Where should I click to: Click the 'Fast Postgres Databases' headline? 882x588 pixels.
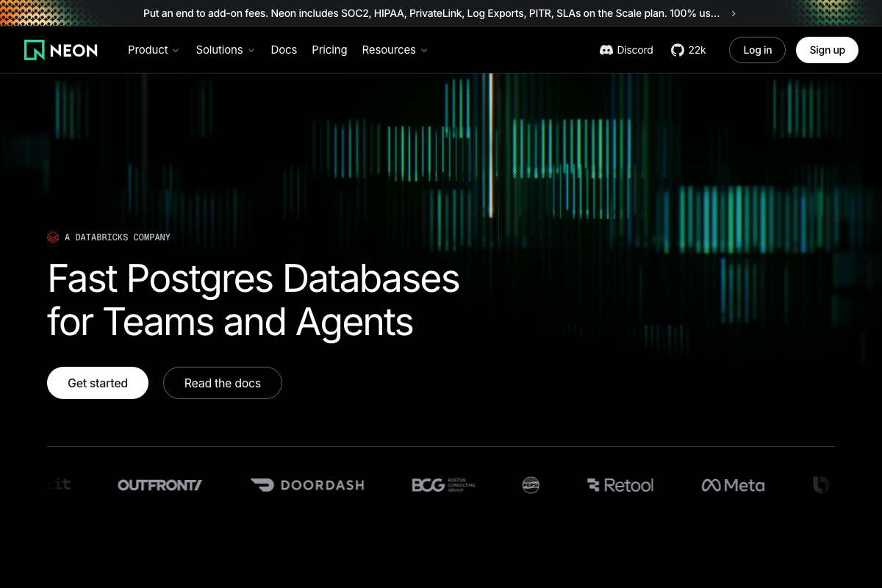(x=254, y=279)
